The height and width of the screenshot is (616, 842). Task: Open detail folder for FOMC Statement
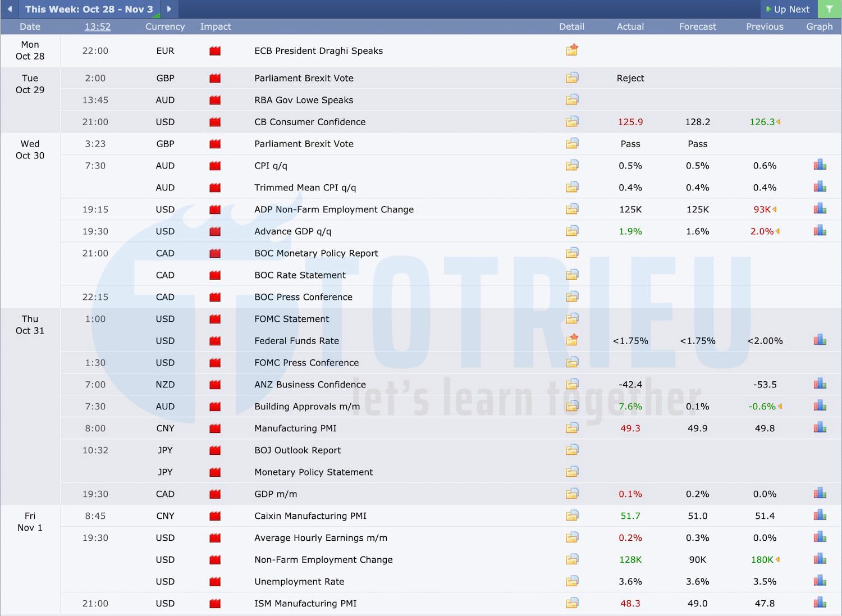coord(571,318)
